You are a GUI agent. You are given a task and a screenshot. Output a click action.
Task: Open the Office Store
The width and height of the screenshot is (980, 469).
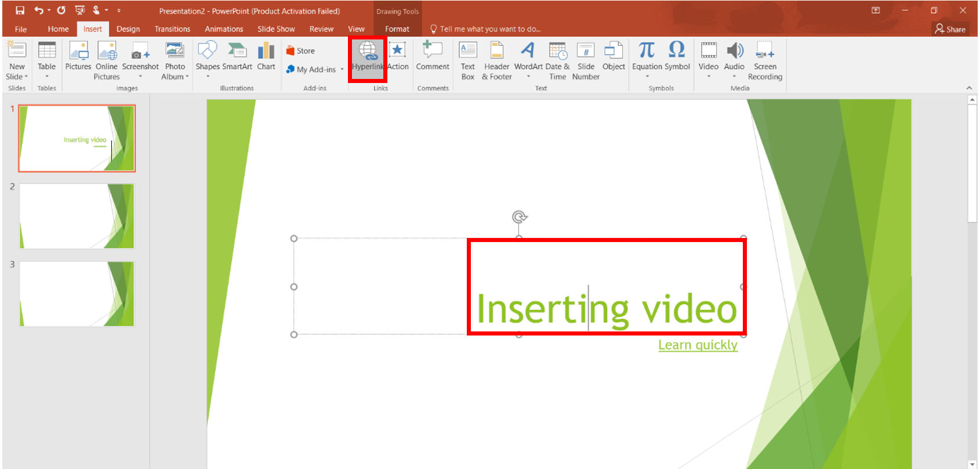pos(301,51)
